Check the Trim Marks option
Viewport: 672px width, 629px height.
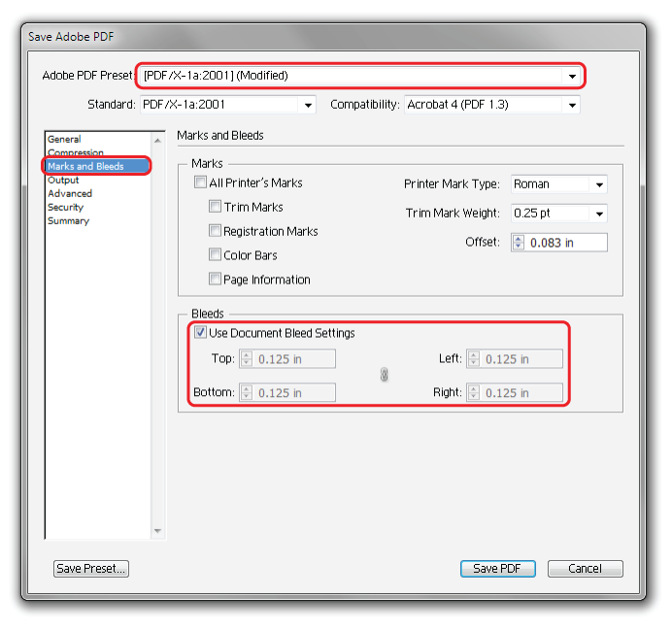coord(216,207)
